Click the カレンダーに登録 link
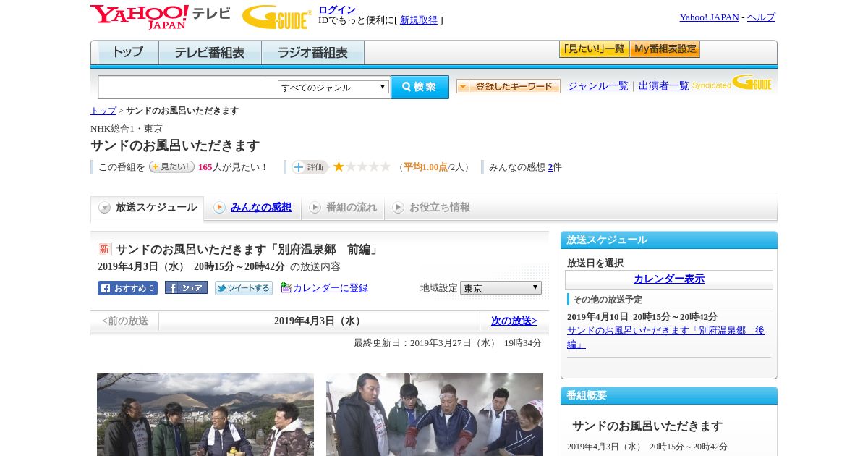The image size is (868, 456). click(x=331, y=288)
